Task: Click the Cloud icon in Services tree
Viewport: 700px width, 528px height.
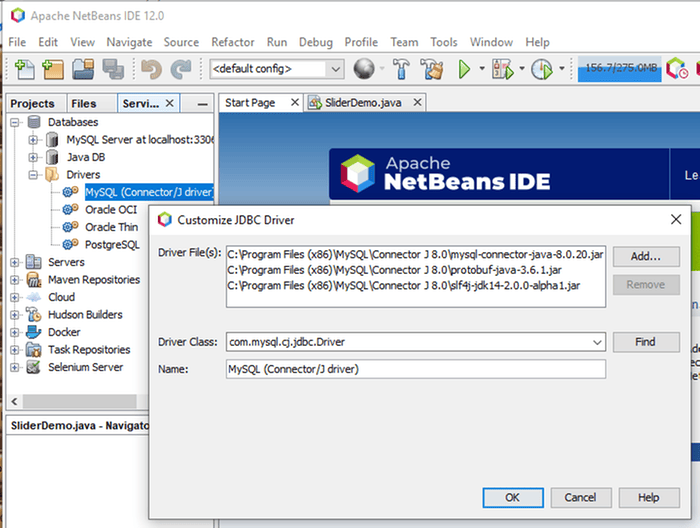Action: 33,297
